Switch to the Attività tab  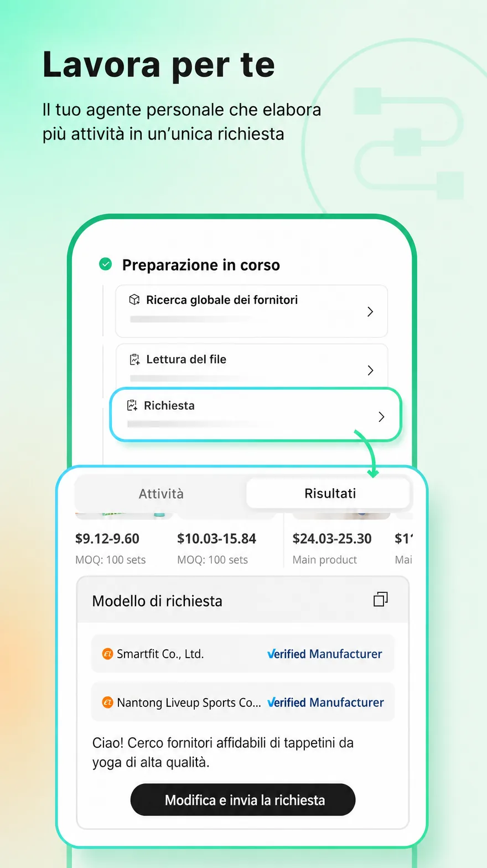pos(161,493)
